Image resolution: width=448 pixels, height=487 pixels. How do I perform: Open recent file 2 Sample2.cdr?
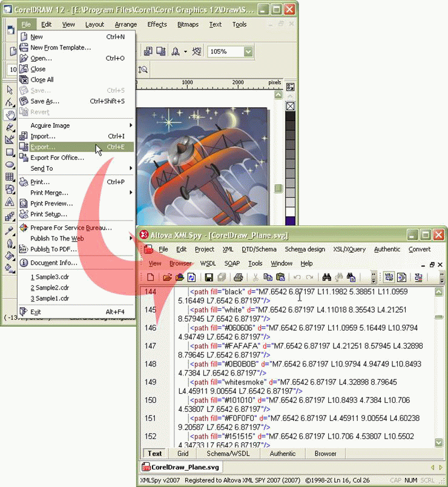tap(76, 287)
